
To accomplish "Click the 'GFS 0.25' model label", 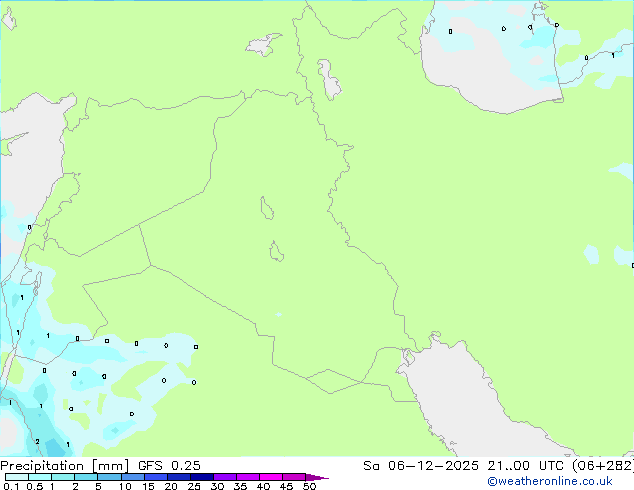I will (169, 466).
